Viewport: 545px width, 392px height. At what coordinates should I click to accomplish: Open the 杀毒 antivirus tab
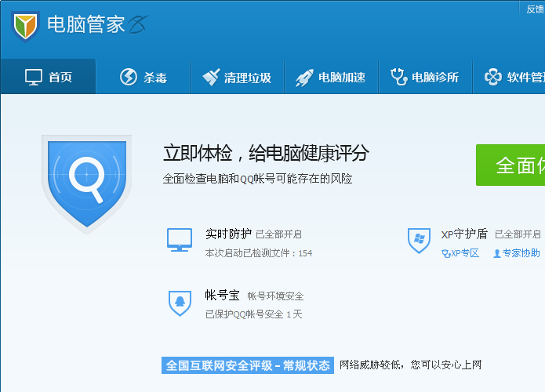click(143, 77)
